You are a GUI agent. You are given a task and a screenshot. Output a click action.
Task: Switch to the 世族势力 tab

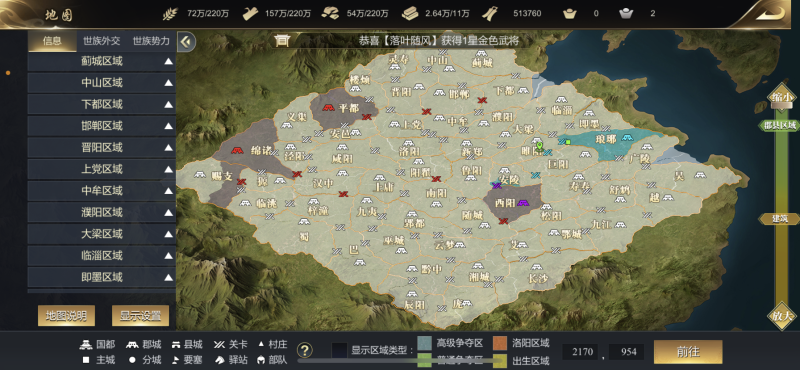[151, 41]
